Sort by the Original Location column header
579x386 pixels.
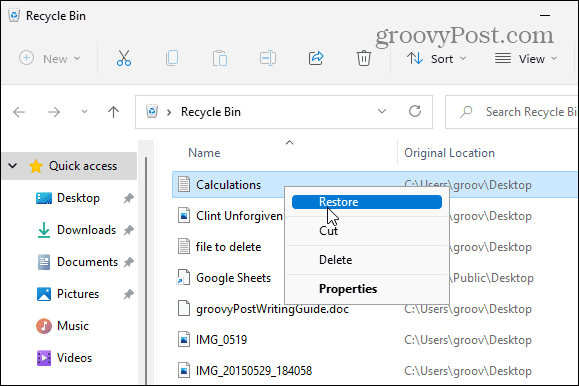pyautogui.click(x=449, y=153)
